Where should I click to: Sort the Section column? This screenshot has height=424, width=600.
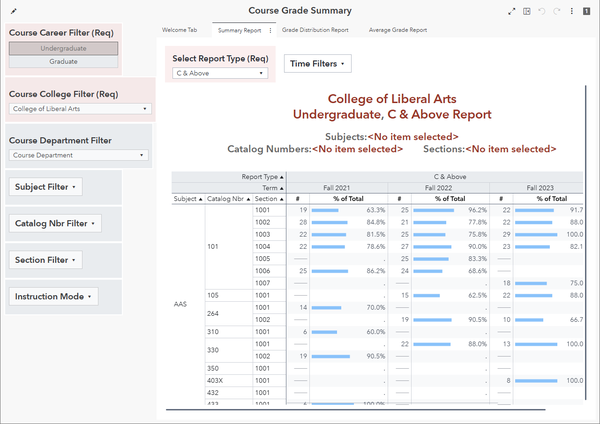(x=282, y=199)
